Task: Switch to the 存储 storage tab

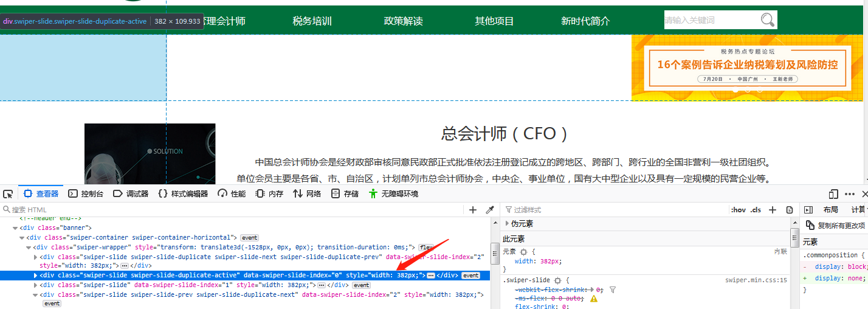Action: (345, 194)
